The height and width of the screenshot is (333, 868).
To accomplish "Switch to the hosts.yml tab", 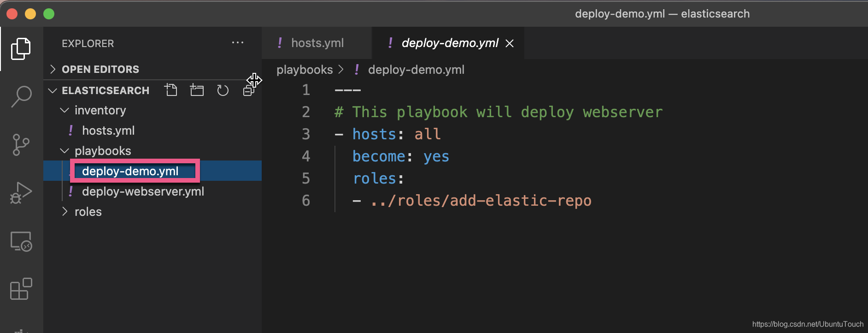I will (317, 43).
